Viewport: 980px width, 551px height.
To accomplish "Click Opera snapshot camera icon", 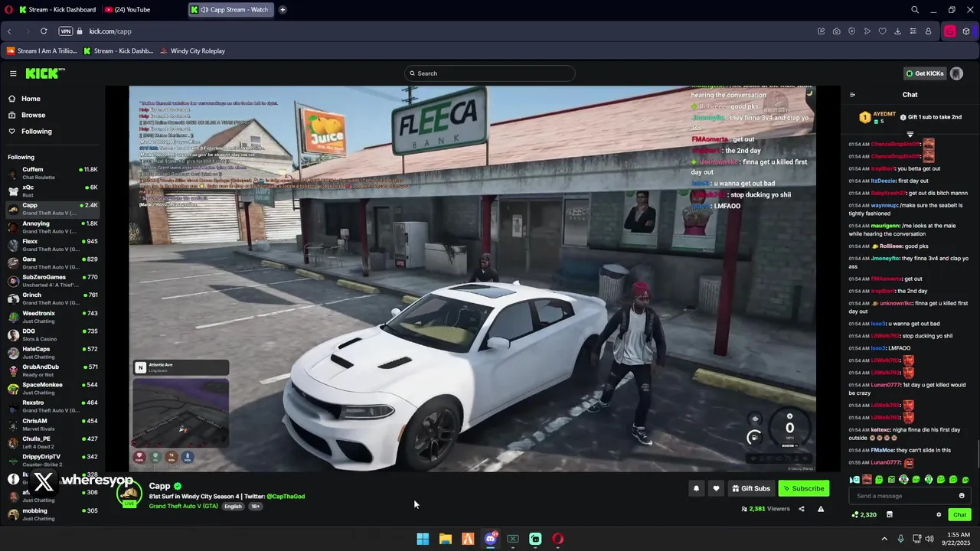I will pyautogui.click(x=836, y=31).
